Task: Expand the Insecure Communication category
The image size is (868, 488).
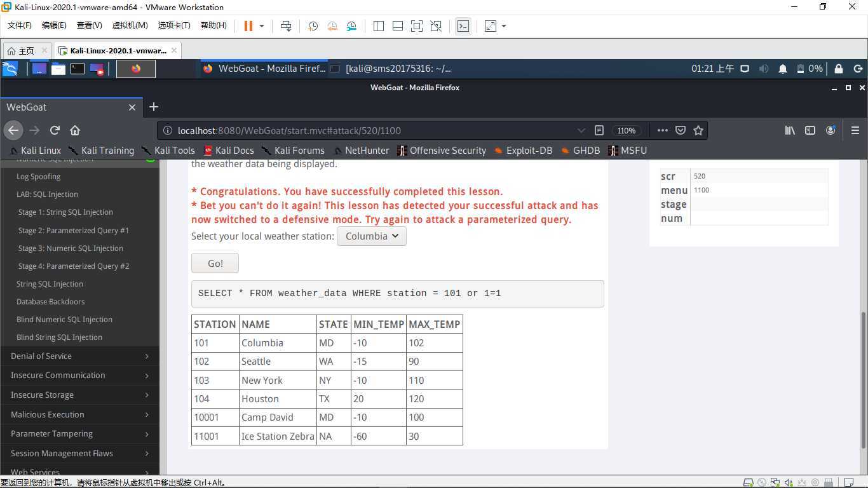Action: tap(79, 376)
